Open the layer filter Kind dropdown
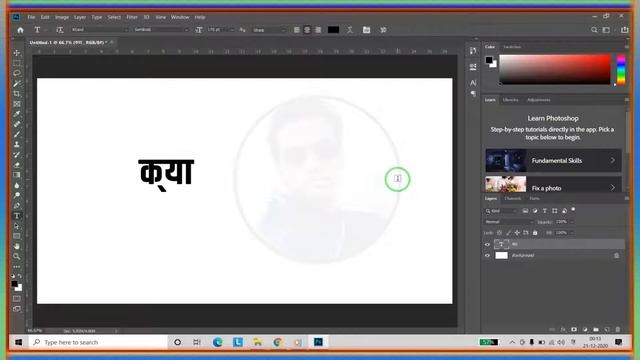This screenshot has width=640, height=360. [x=501, y=211]
